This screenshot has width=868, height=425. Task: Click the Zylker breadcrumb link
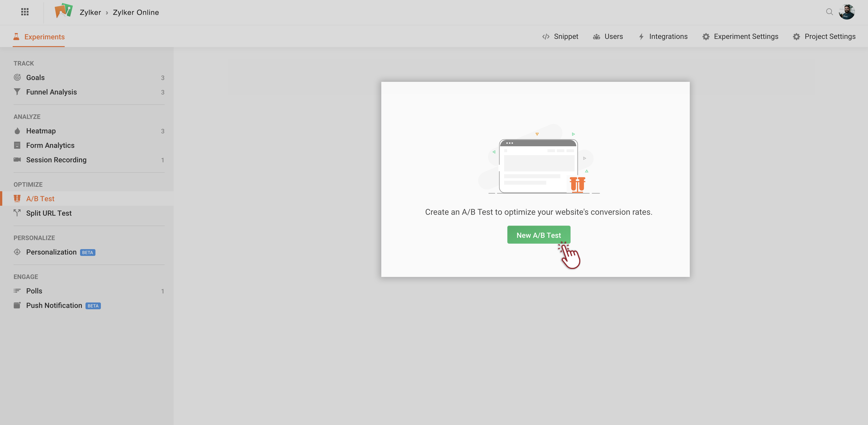90,12
